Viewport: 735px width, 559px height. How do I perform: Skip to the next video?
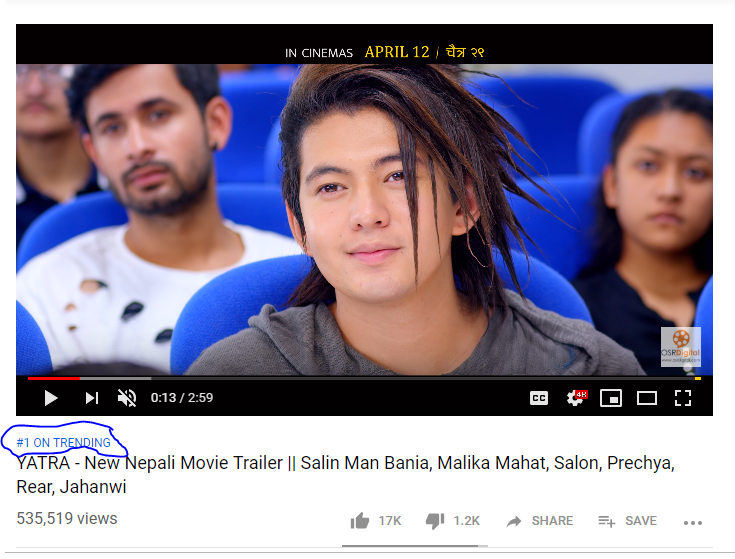pos(91,398)
